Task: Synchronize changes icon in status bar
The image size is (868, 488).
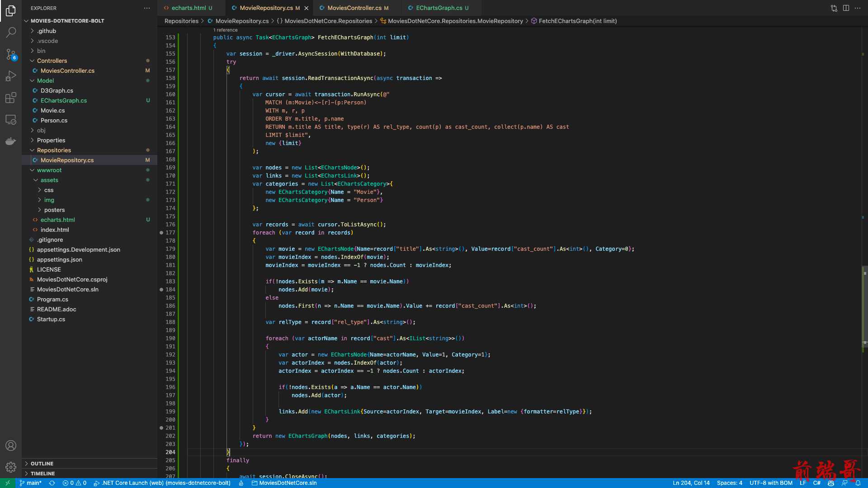Action: pos(52,483)
